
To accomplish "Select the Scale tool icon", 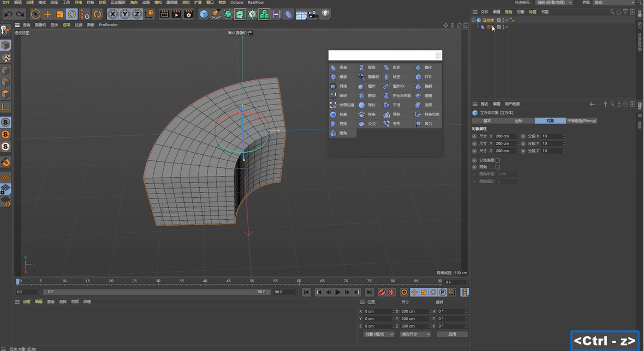I will click(x=59, y=14).
